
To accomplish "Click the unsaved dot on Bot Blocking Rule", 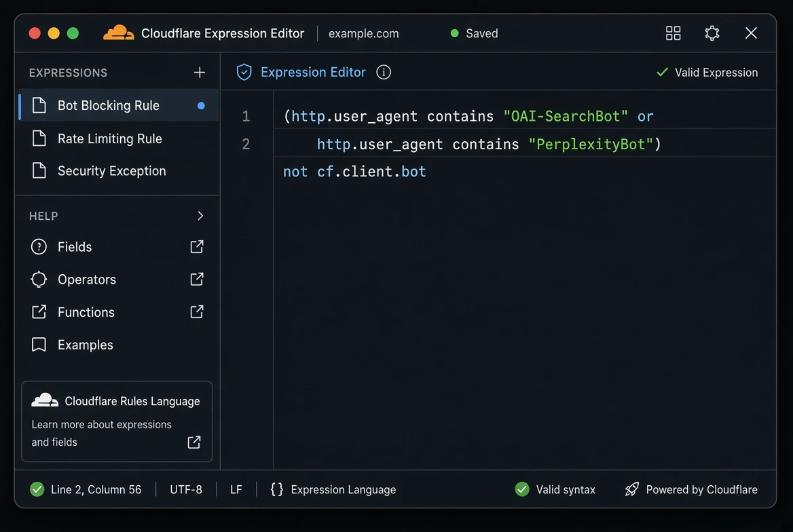I will pos(201,106).
